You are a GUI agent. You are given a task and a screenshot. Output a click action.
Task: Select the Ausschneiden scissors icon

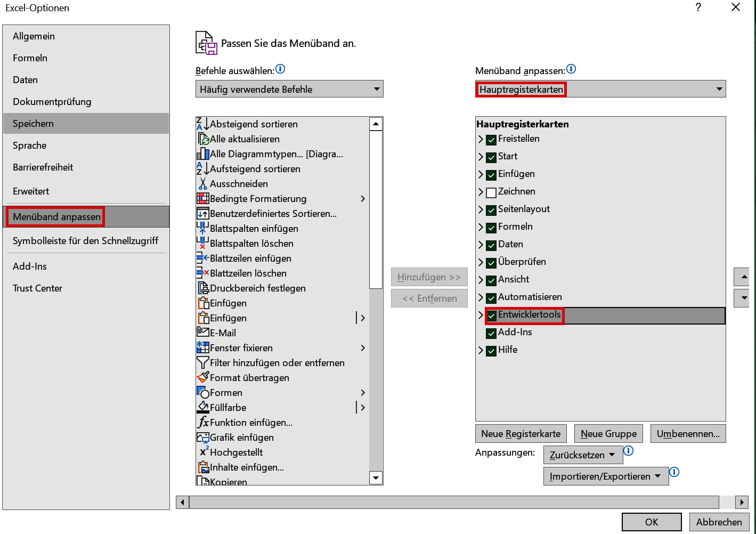pyautogui.click(x=204, y=183)
